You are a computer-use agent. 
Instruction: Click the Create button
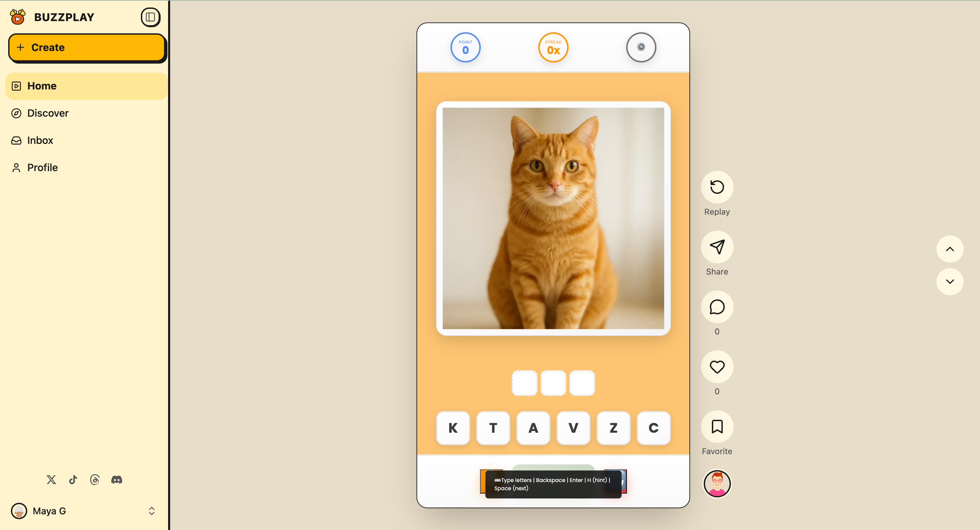pos(87,48)
